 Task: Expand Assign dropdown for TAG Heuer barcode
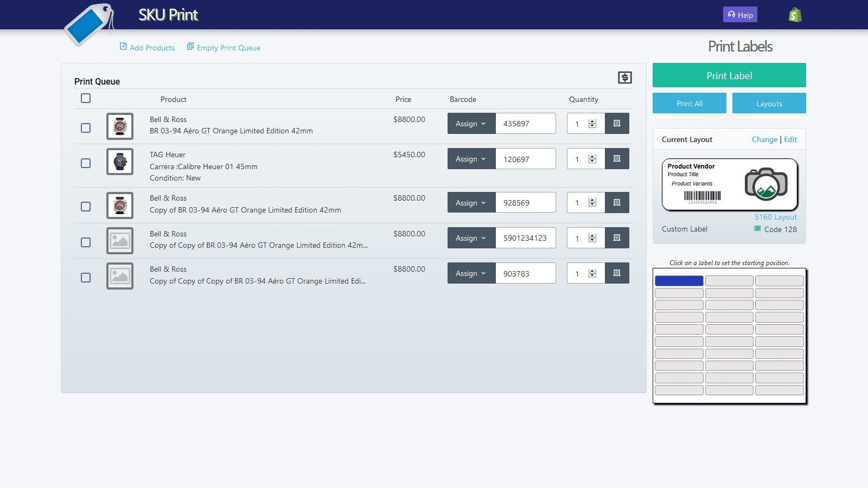[471, 159]
